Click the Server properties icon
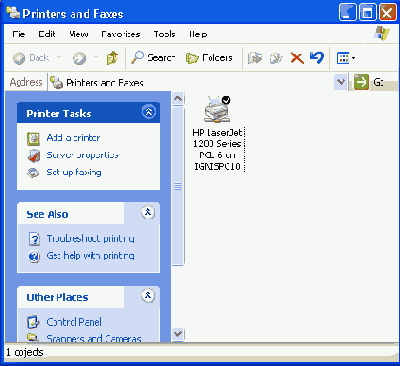This screenshot has height=366, width=400. (33, 156)
